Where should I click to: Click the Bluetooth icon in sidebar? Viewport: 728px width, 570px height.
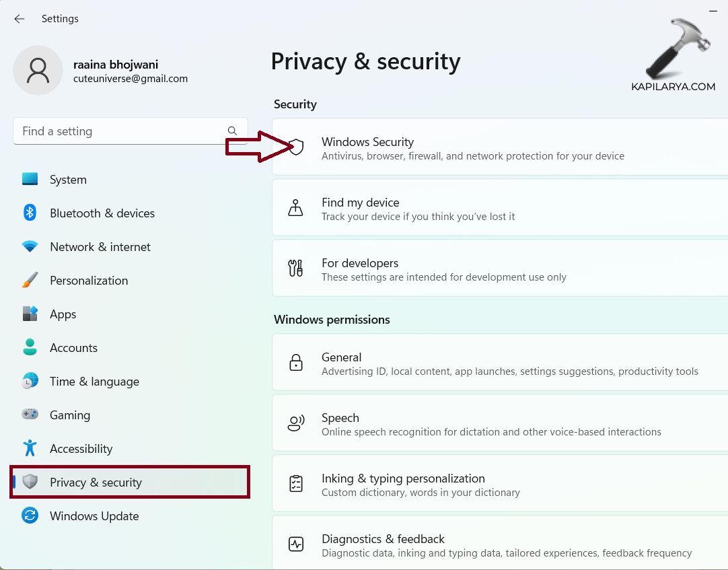30,213
